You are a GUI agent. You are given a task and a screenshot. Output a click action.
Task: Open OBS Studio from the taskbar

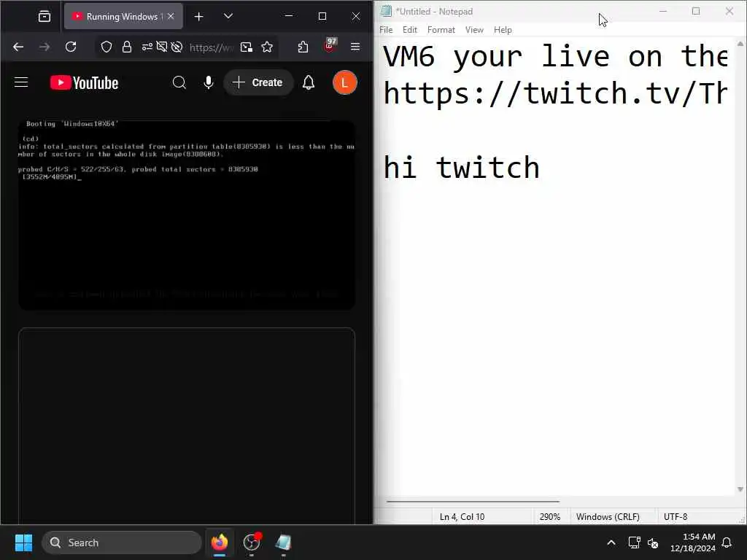tap(252, 542)
